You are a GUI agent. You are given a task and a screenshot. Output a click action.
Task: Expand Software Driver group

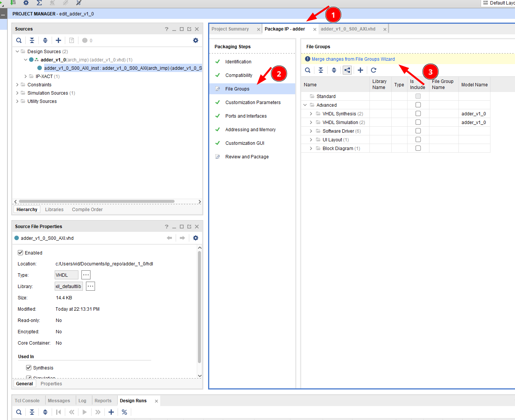point(311,131)
